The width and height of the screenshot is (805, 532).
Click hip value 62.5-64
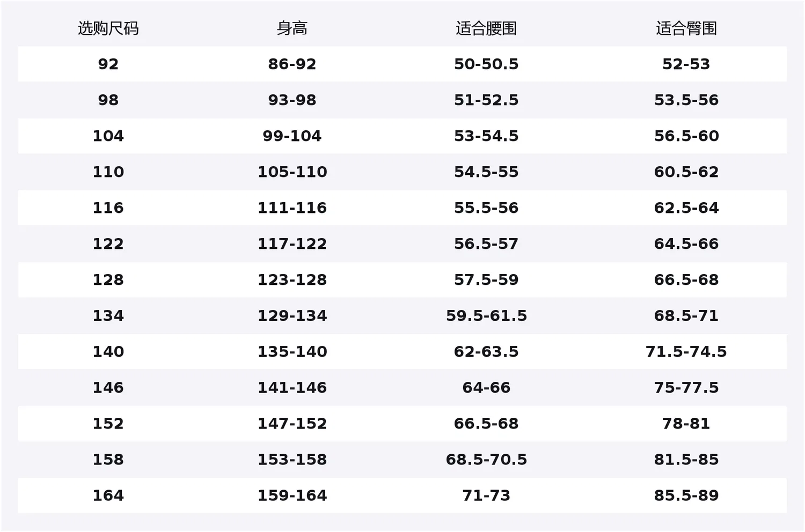[686, 208]
